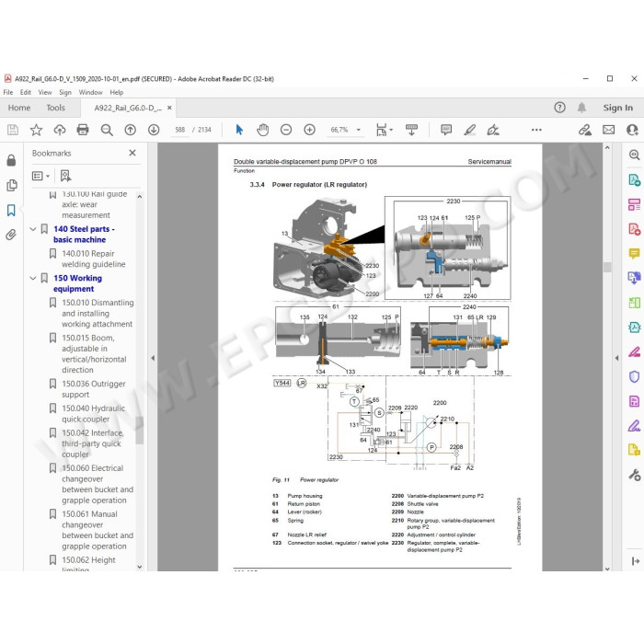Collapse the right tools pane arrow

point(616,358)
